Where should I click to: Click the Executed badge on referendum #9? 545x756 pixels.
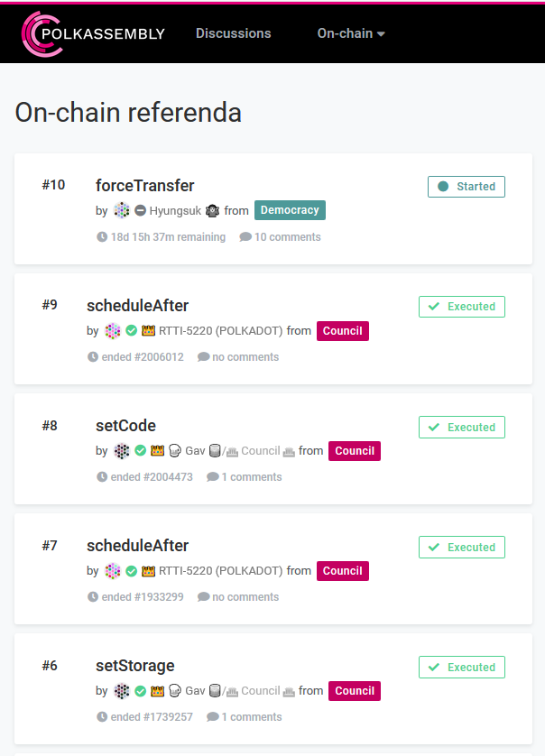(462, 307)
